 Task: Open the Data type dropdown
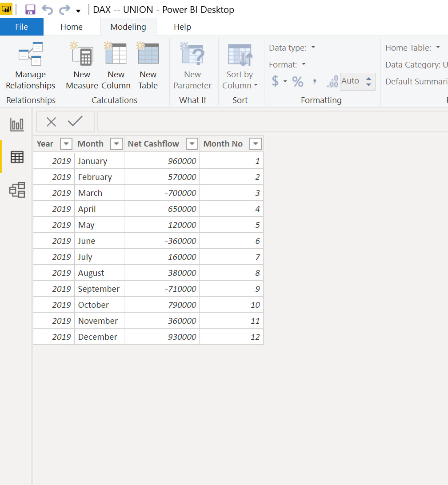pos(313,48)
